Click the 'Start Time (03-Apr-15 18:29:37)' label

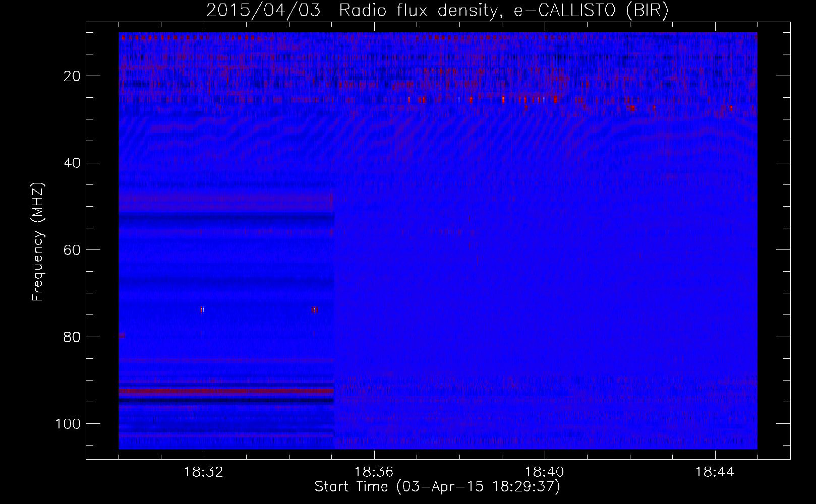437,487
